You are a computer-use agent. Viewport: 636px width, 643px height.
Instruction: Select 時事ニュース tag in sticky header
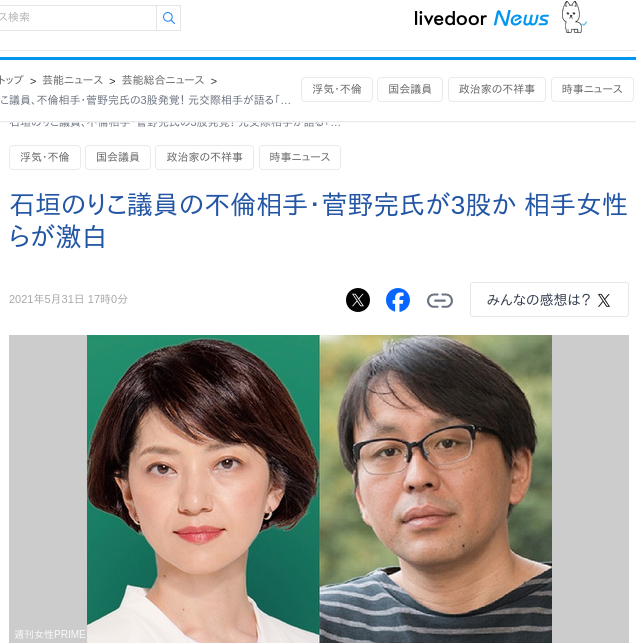592,89
